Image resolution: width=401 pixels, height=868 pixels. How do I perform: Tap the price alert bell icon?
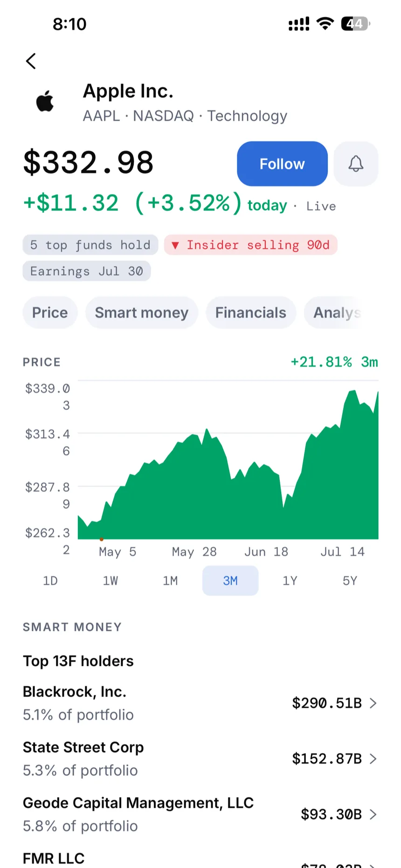click(x=356, y=164)
